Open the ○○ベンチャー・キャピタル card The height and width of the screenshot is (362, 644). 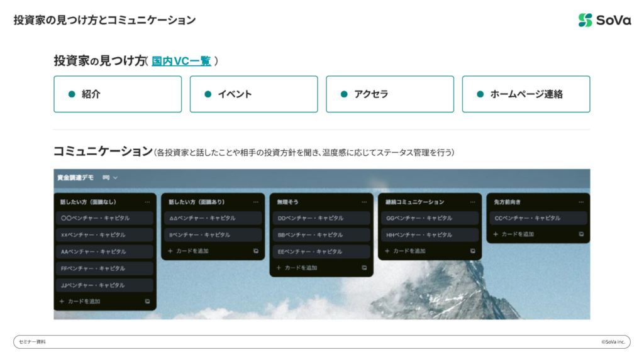point(104,218)
